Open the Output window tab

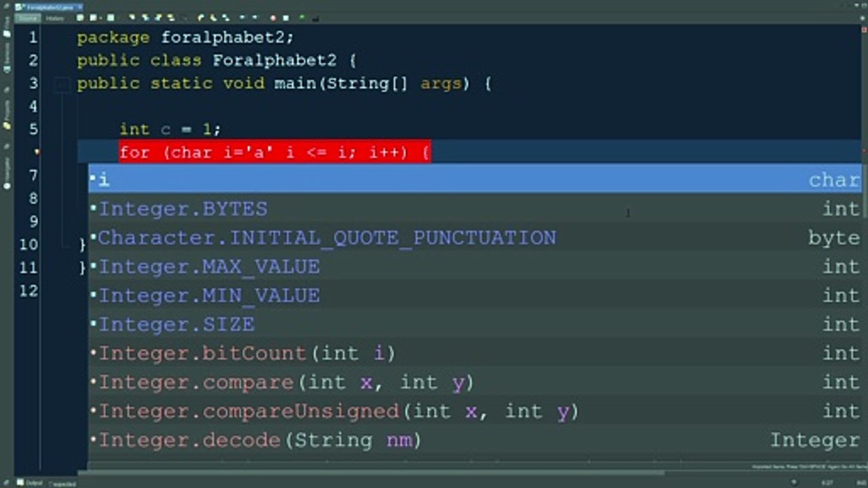click(29, 483)
